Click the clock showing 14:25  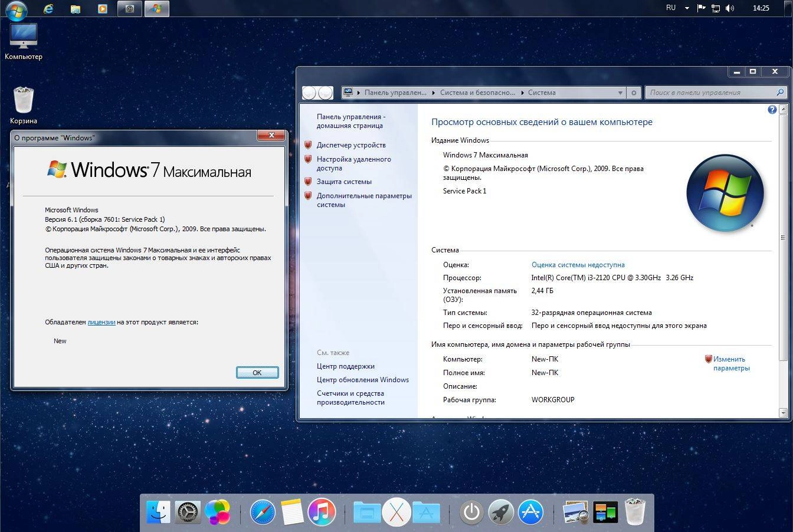tap(761, 8)
